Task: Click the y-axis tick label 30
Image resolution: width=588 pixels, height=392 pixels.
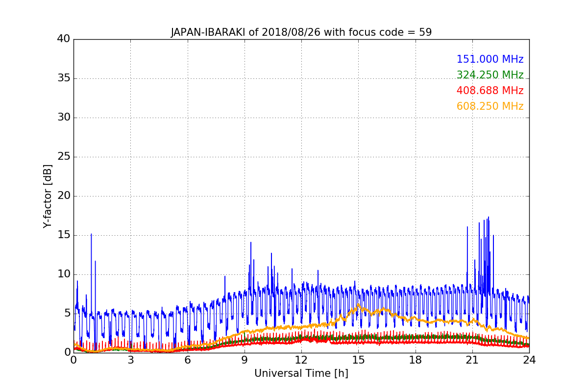Action: pos(63,118)
